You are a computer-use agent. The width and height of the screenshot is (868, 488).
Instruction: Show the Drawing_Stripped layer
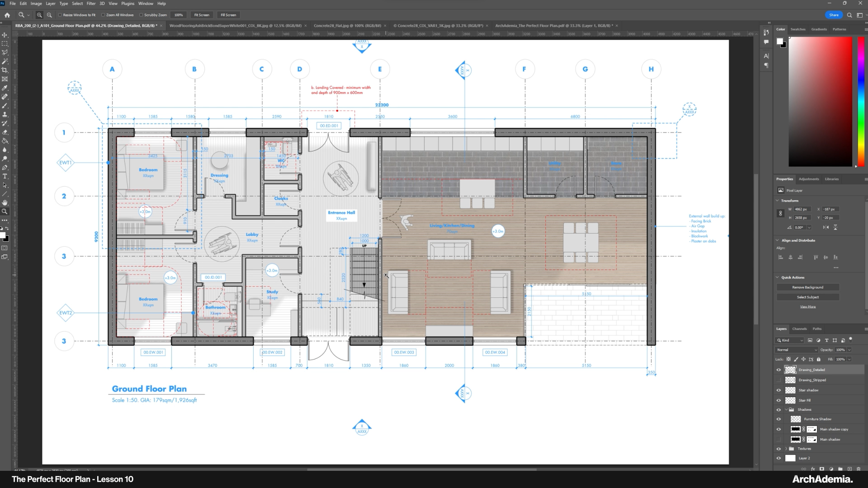[x=778, y=380]
